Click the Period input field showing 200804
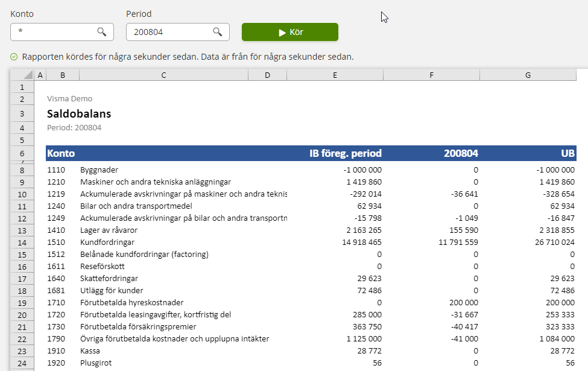This screenshot has width=588, height=371. tap(169, 31)
